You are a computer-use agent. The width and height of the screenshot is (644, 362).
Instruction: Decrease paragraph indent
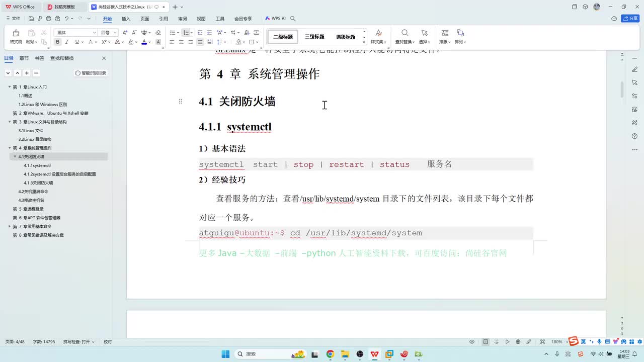pos(200,33)
